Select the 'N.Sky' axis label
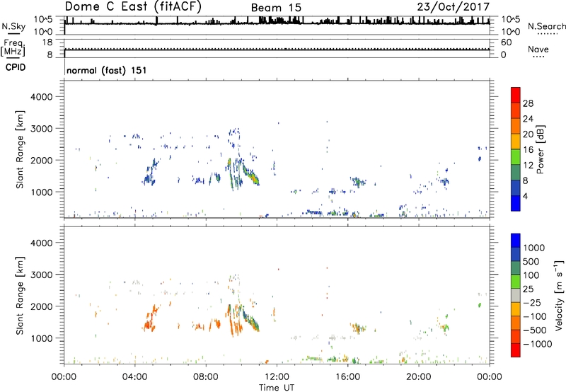 (13, 26)
